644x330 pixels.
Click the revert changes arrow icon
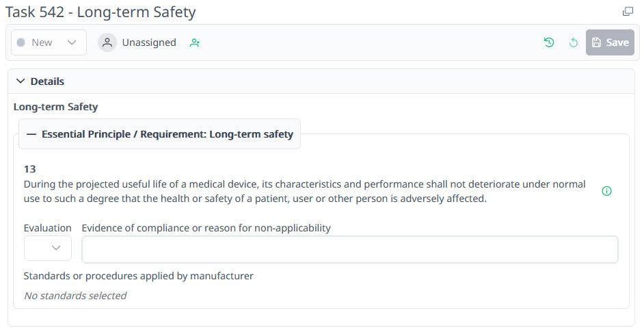574,42
